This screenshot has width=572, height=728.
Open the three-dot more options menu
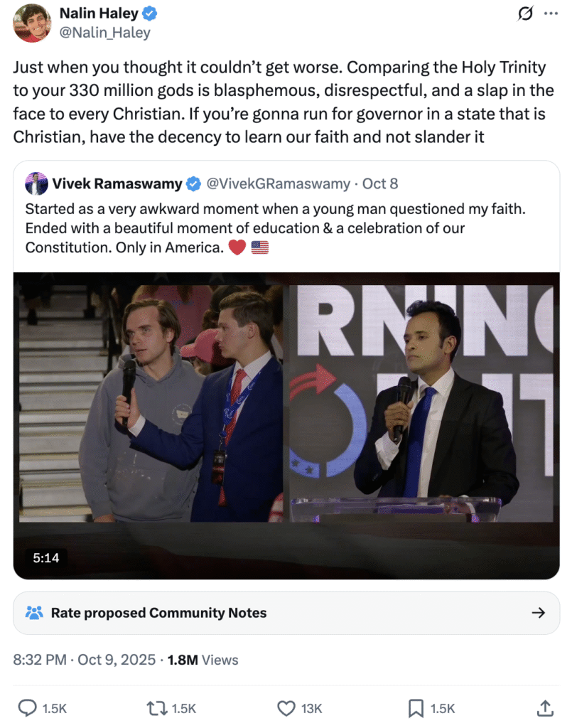[x=551, y=14]
